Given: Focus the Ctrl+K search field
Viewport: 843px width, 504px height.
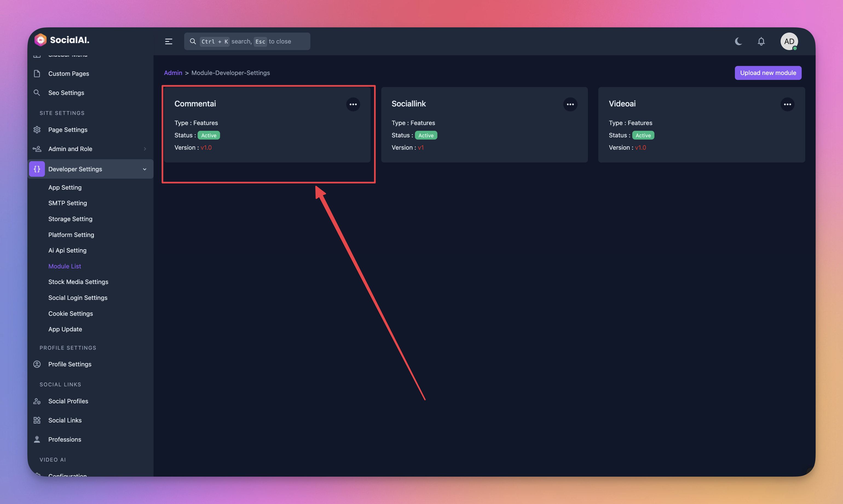Looking at the screenshot, I should [247, 41].
